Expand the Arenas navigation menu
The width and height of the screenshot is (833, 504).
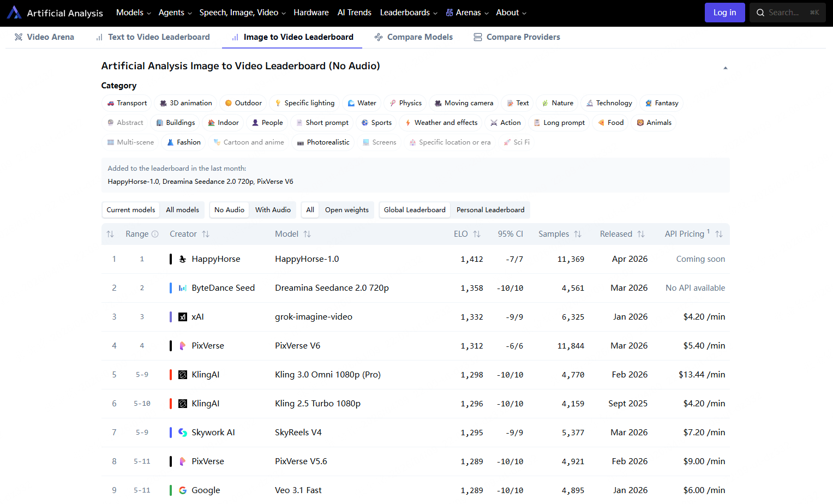click(466, 12)
